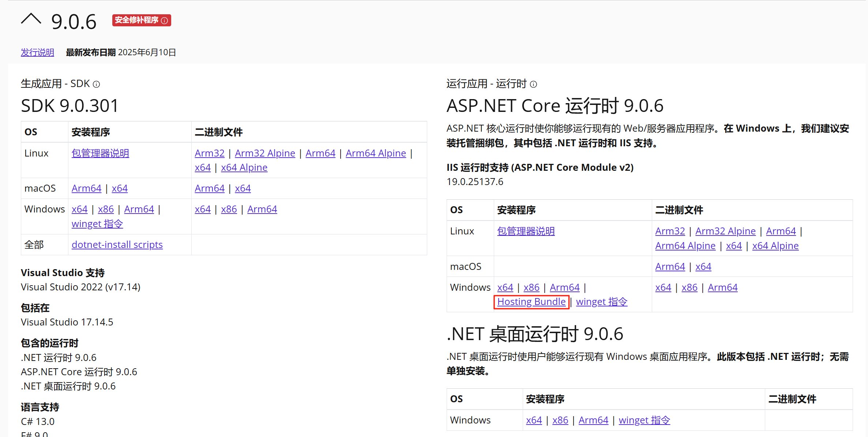Open desktop runtime winget instructions link

(644, 420)
